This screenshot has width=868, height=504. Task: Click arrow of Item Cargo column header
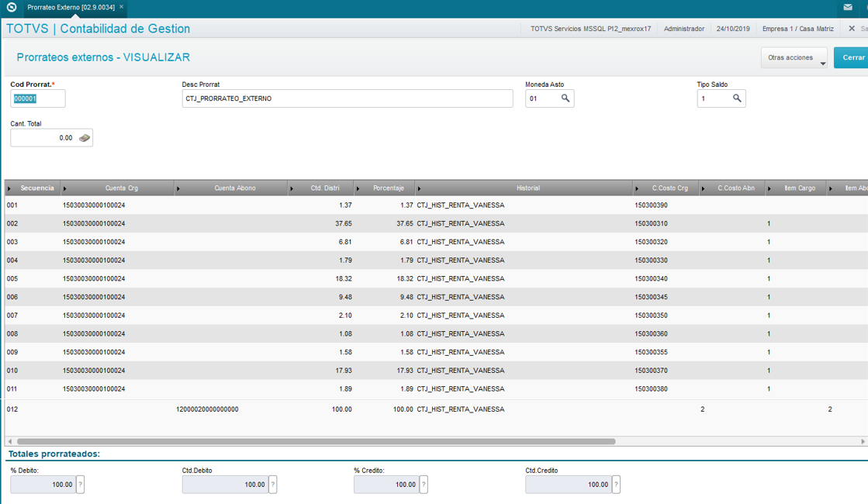[x=769, y=188]
